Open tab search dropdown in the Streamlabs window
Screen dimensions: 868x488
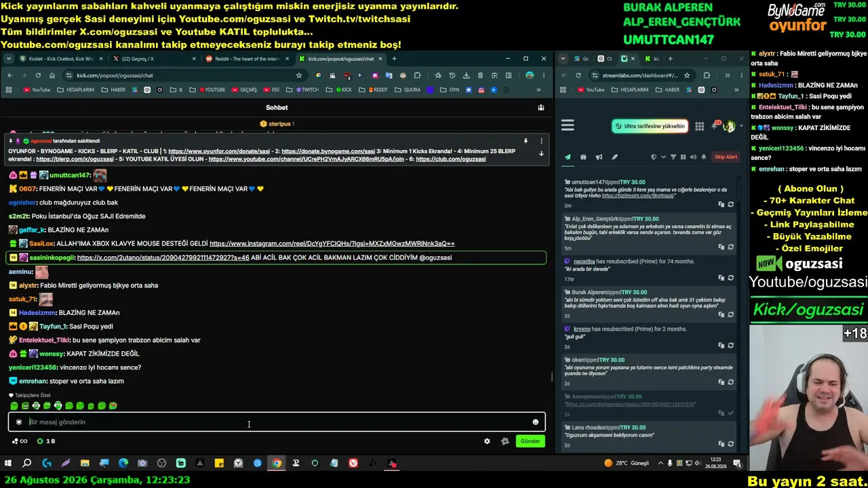564,59
